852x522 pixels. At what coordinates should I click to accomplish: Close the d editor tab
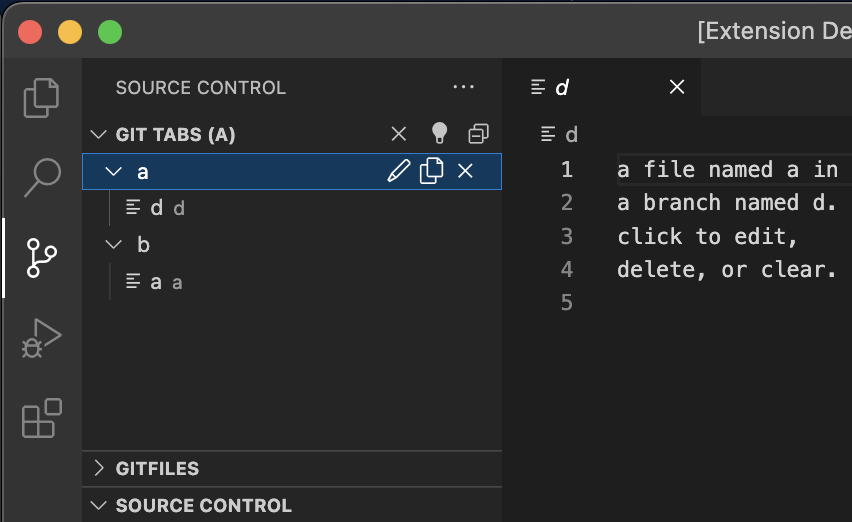coord(677,87)
